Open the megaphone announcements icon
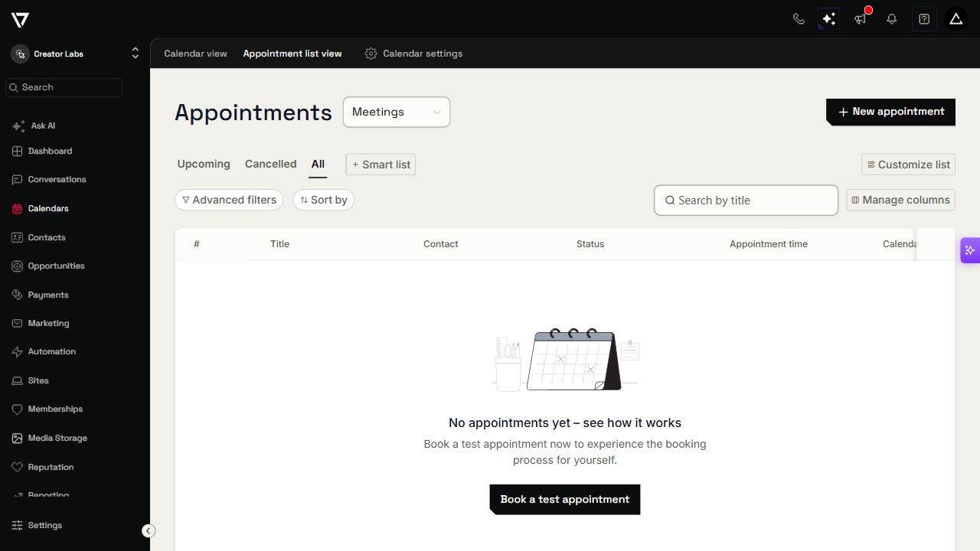 pos(861,19)
